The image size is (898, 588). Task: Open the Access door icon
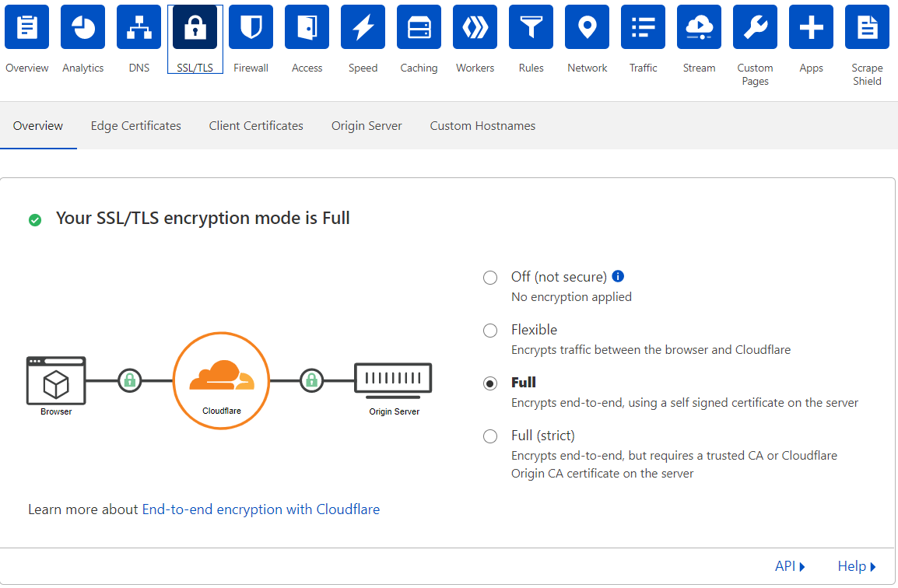tap(307, 27)
